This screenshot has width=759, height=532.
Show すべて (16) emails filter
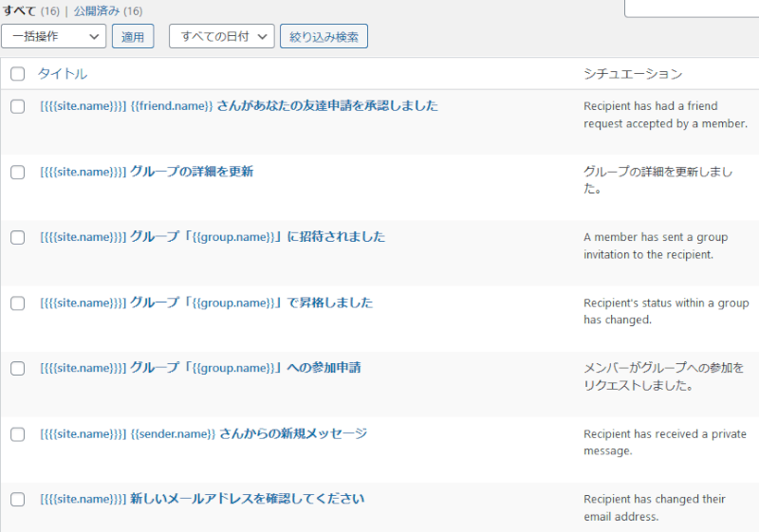[31, 10]
